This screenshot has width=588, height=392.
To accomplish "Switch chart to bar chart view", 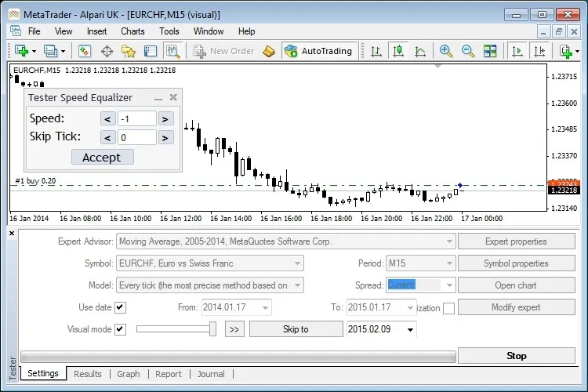I will (376, 51).
